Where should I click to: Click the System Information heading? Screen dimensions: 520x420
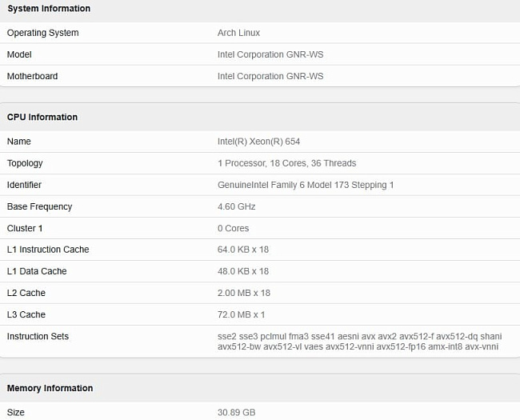pyautogui.click(x=49, y=9)
